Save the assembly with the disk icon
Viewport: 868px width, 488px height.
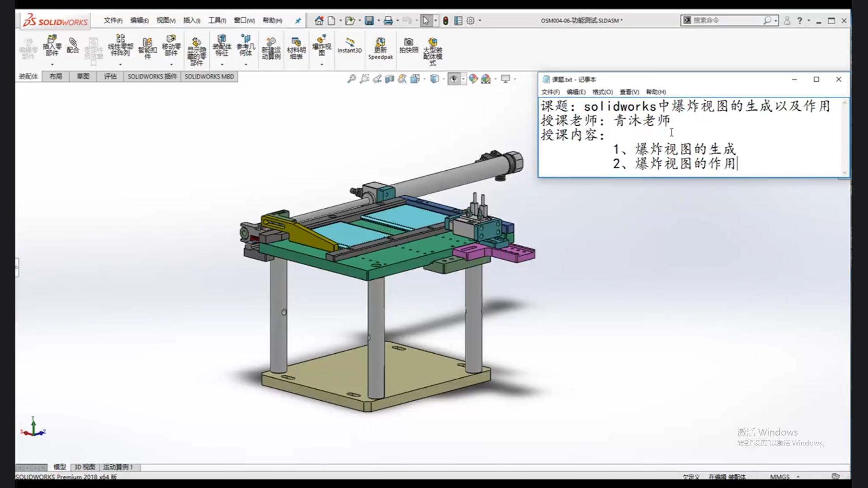[369, 21]
